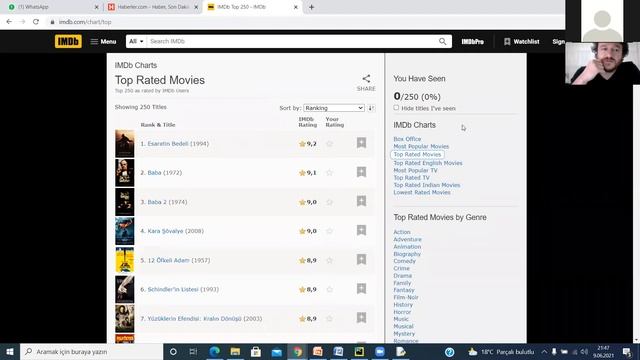Click the Schindler'in Listesi poster thumbnail
Screen dimensions: 640x360
click(124, 289)
